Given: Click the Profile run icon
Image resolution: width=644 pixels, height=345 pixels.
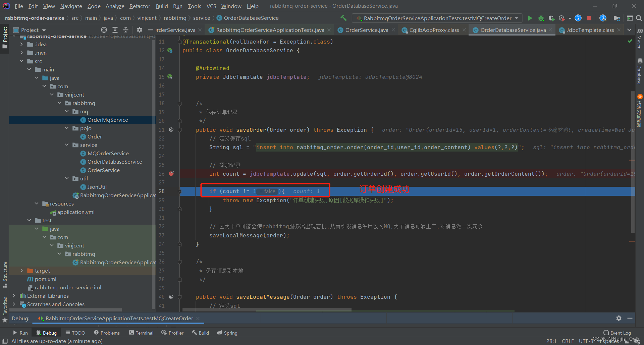Looking at the screenshot, I should [x=561, y=18].
